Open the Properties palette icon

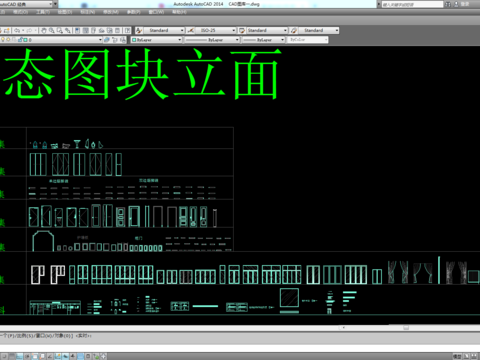pos(78,30)
